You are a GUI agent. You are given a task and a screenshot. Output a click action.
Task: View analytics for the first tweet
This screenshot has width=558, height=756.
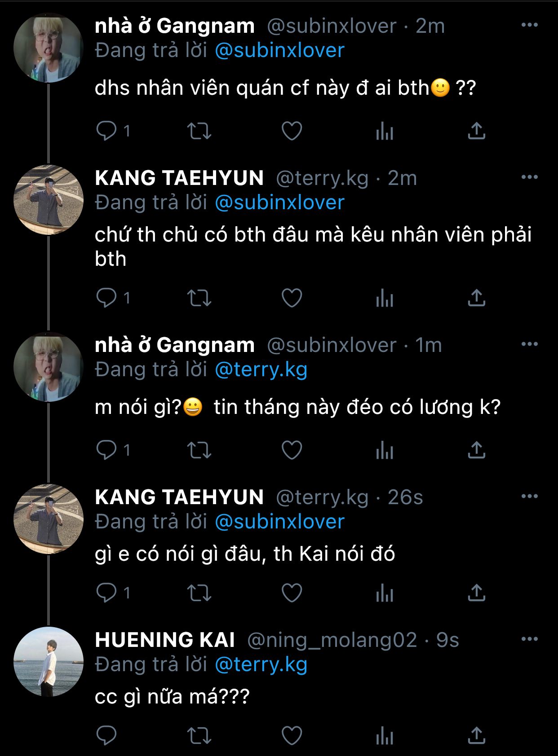tap(385, 131)
